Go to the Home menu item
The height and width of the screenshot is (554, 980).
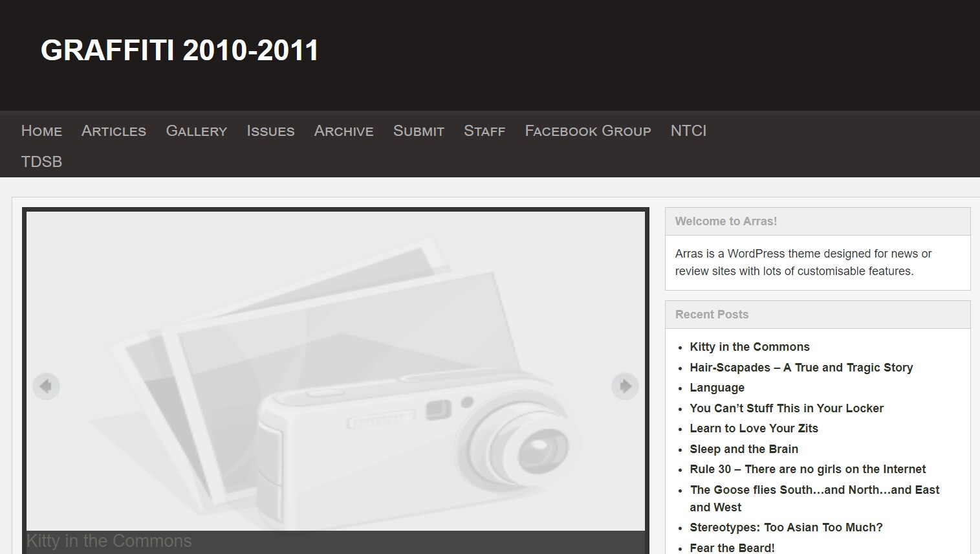(41, 131)
